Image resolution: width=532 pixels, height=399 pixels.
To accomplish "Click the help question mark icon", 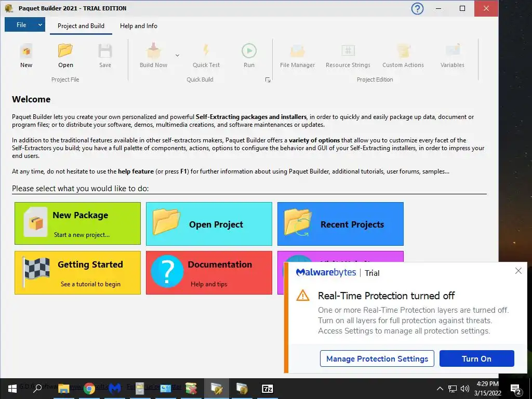I will [x=417, y=8].
